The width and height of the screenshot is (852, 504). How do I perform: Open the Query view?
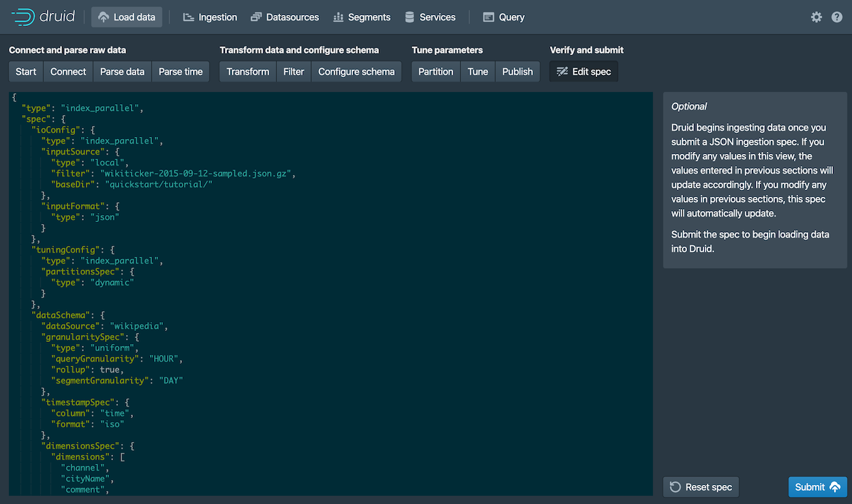pos(503,17)
